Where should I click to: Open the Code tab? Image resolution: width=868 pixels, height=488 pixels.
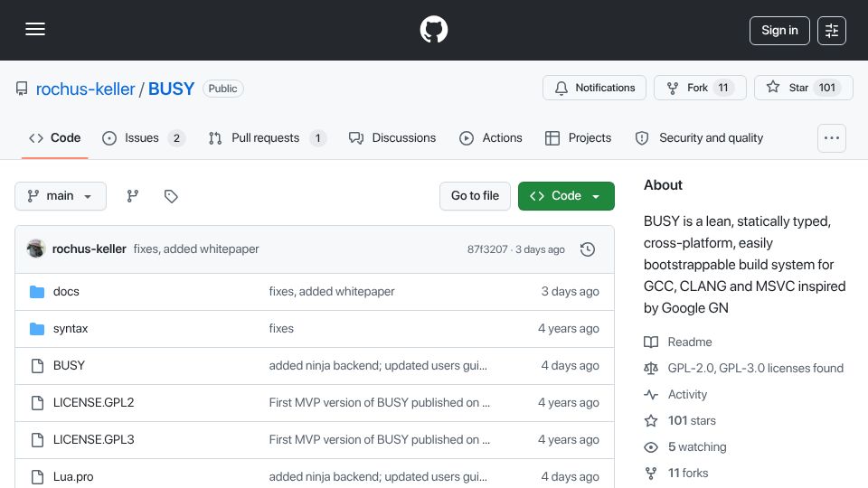click(x=55, y=137)
